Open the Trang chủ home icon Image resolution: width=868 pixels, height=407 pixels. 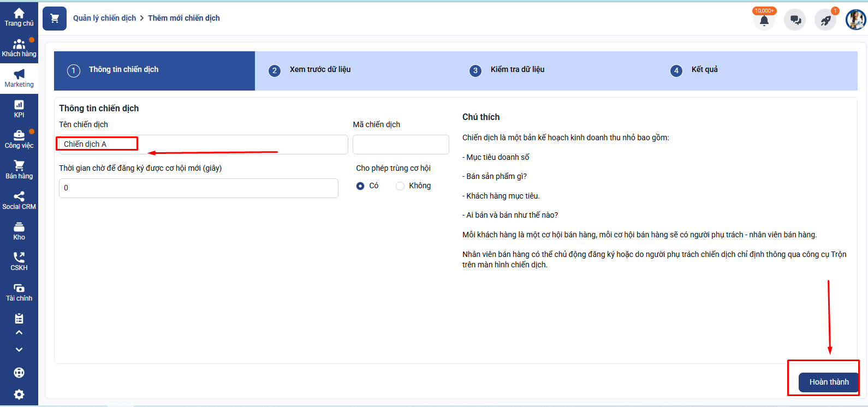(x=19, y=17)
